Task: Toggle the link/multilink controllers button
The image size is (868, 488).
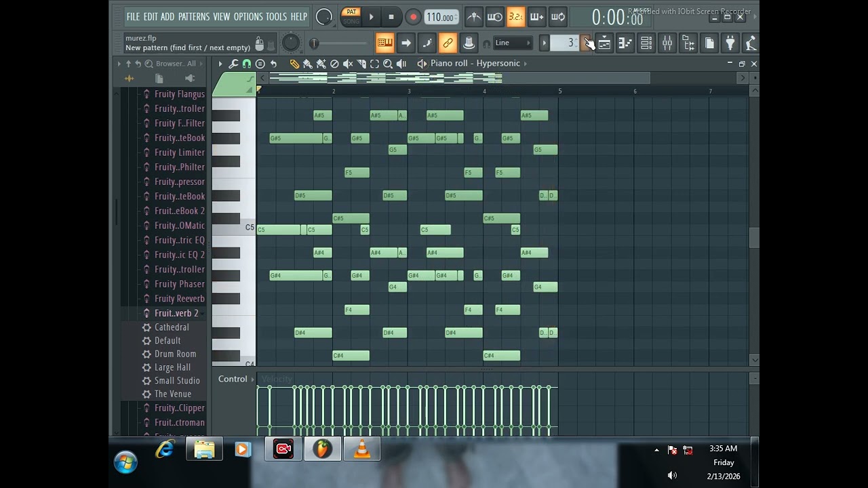Action: click(x=448, y=43)
